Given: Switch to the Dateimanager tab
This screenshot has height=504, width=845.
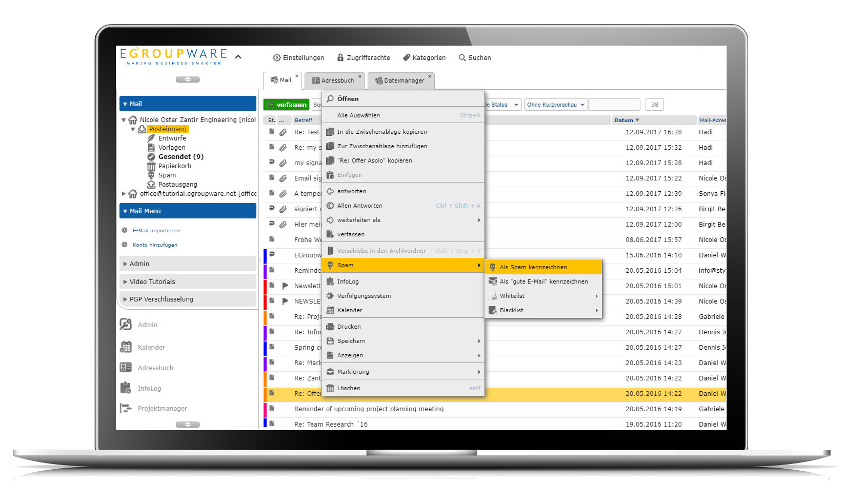Looking at the screenshot, I should 401,80.
